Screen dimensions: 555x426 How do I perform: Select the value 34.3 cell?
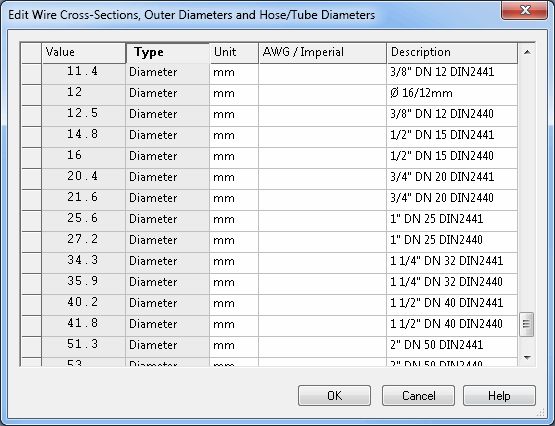point(84,263)
